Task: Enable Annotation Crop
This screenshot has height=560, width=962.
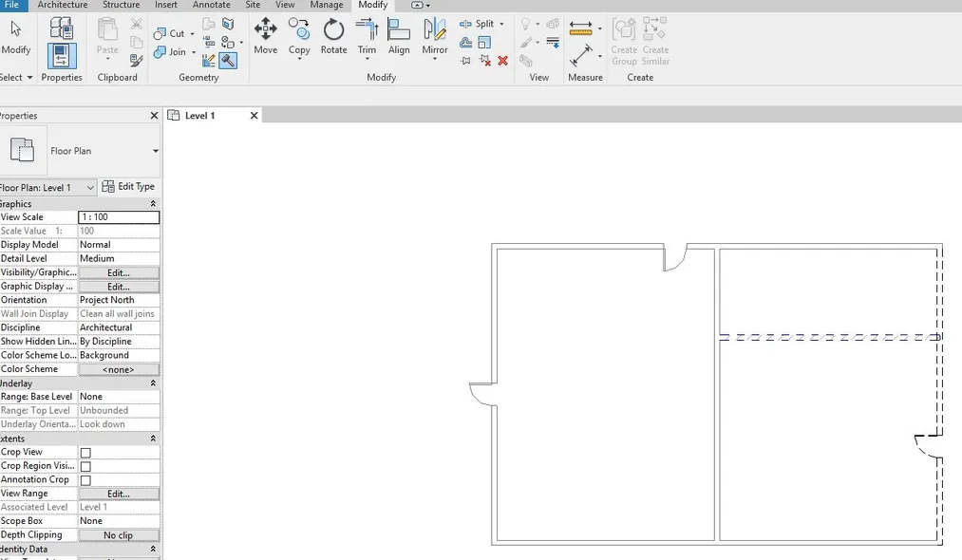Action: (x=85, y=479)
